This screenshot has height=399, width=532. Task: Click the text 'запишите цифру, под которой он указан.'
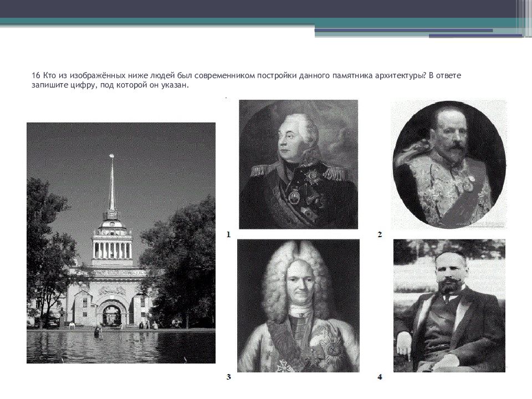point(110,85)
